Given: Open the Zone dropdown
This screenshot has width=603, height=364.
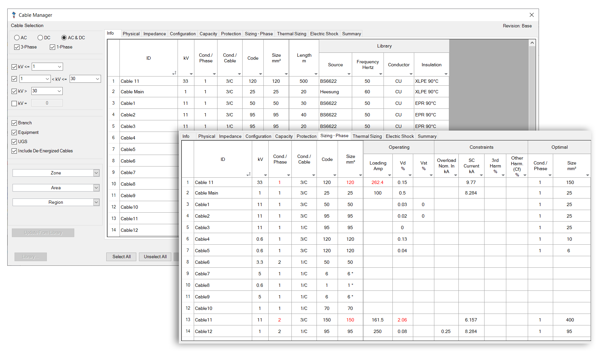Looking at the screenshot, I should (96, 173).
